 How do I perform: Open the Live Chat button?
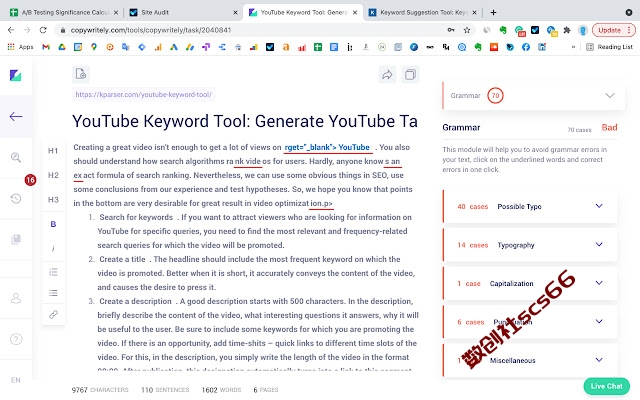pos(607,386)
